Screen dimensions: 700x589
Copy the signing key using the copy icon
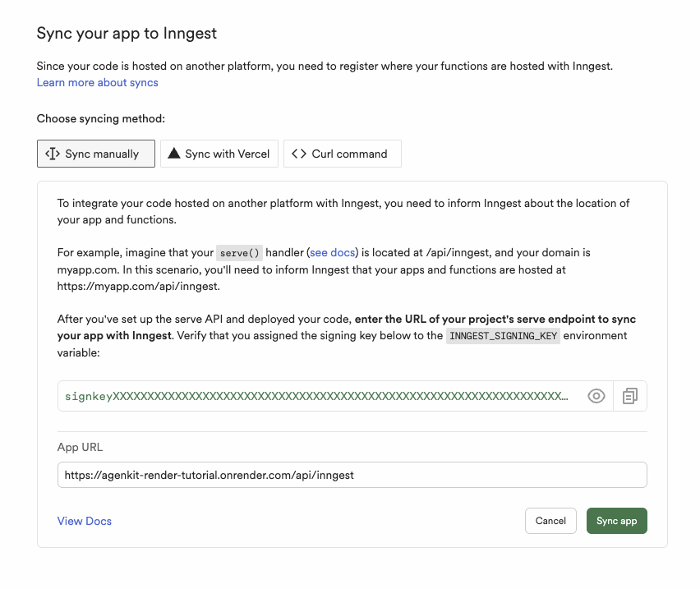(630, 396)
